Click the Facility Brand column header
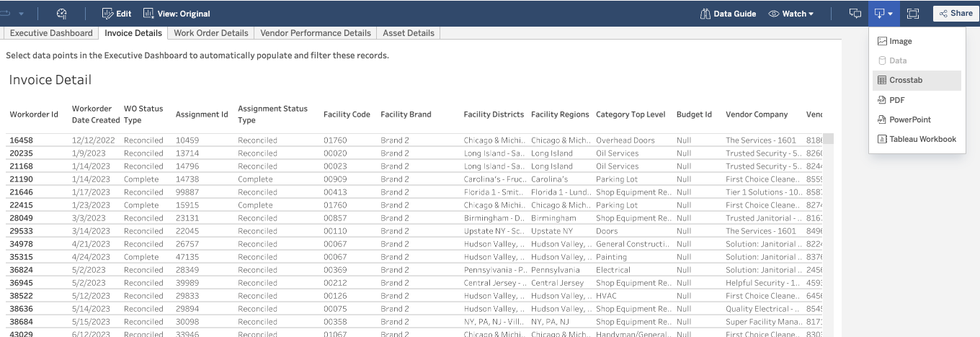This screenshot has width=980, height=337. 406,114
